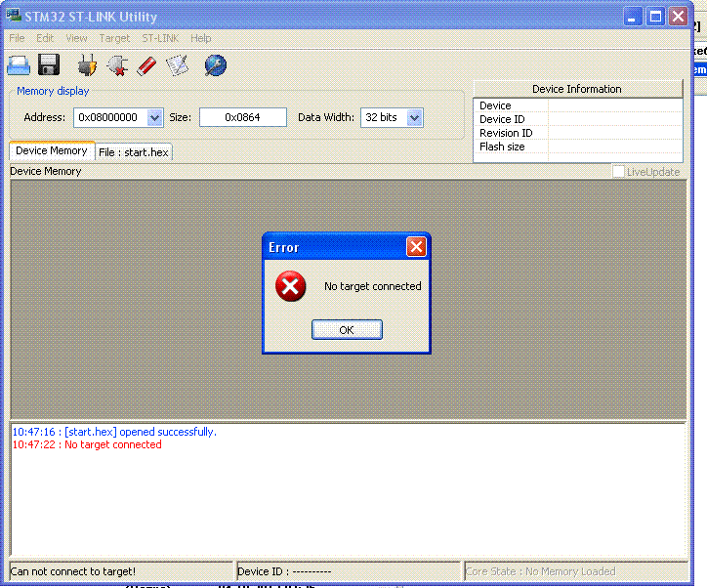Toggle the LiveUpdate checkbox
707x588 pixels.
point(618,171)
